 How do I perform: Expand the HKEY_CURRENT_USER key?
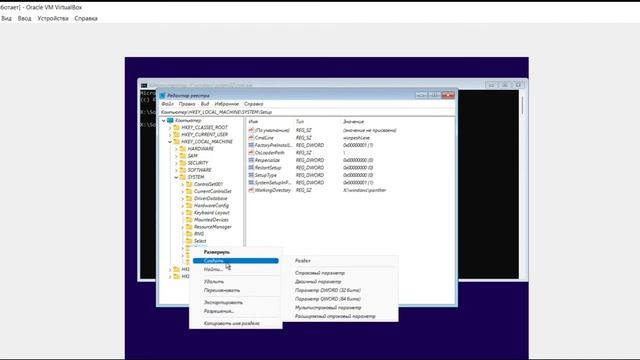170,135
